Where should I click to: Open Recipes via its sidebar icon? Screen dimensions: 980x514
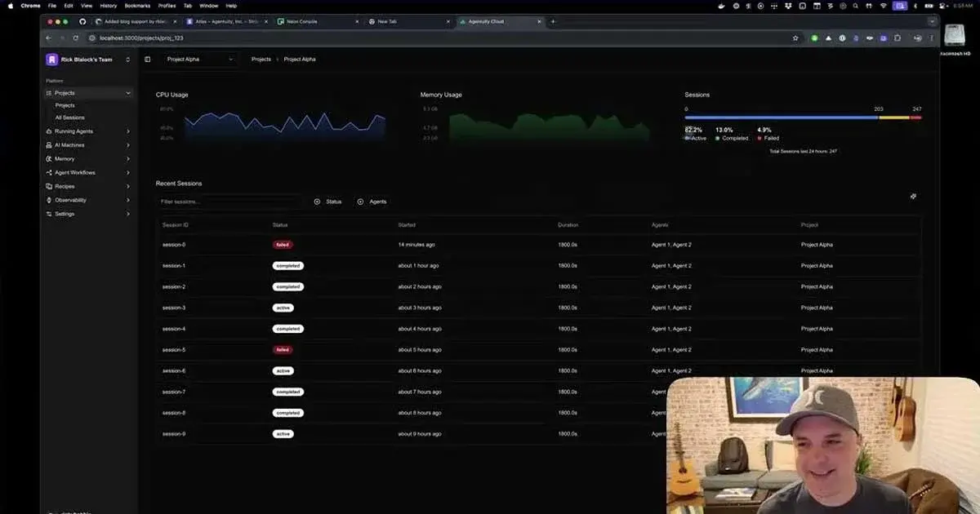pyautogui.click(x=51, y=186)
